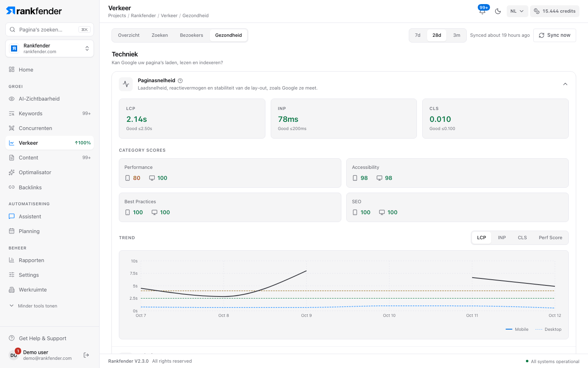Collapse the Paginasnelheid section chevron
588x368 pixels.
tap(565, 84)
